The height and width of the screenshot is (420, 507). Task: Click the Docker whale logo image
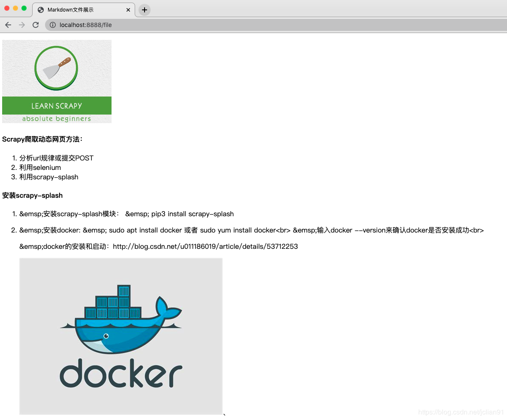click(121, 336)
